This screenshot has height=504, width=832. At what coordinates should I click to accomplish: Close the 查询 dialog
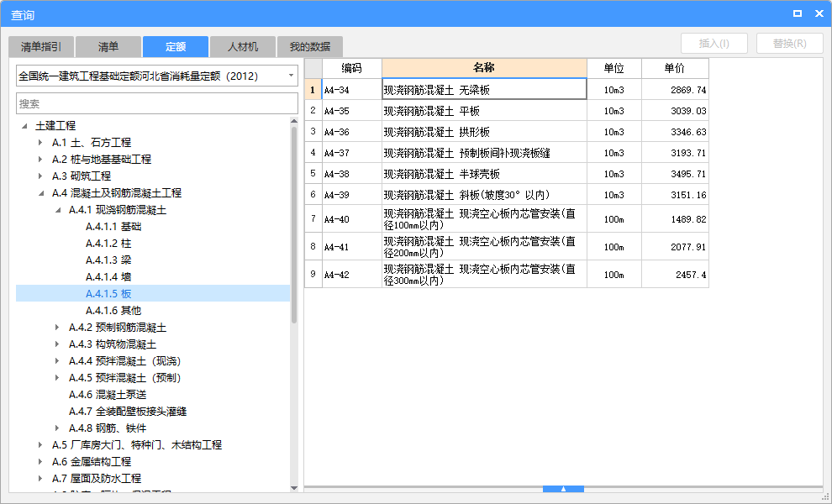pyautogui.click(x=819, y=13)
